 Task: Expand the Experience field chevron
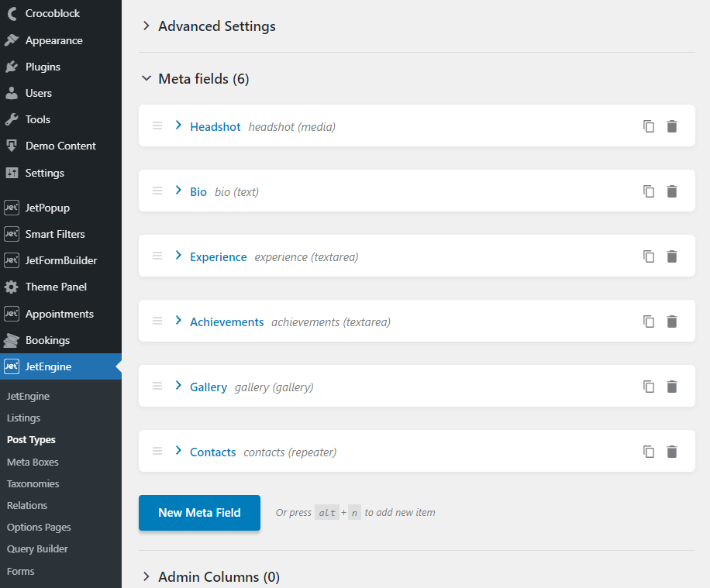(x=178, y=256)
